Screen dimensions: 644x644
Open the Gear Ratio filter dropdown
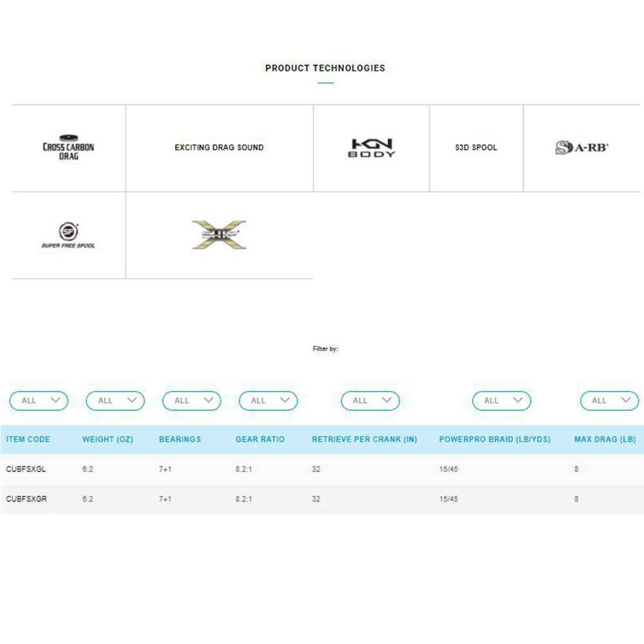pos(268,401)
